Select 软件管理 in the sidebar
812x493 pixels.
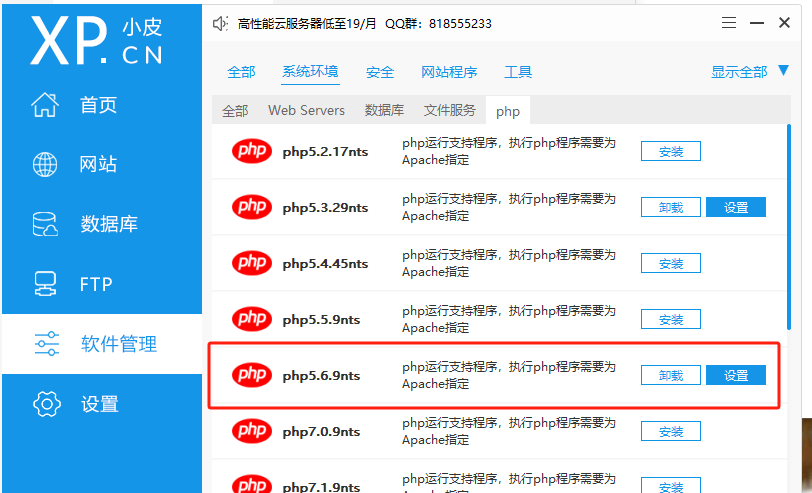pos(102,344)
